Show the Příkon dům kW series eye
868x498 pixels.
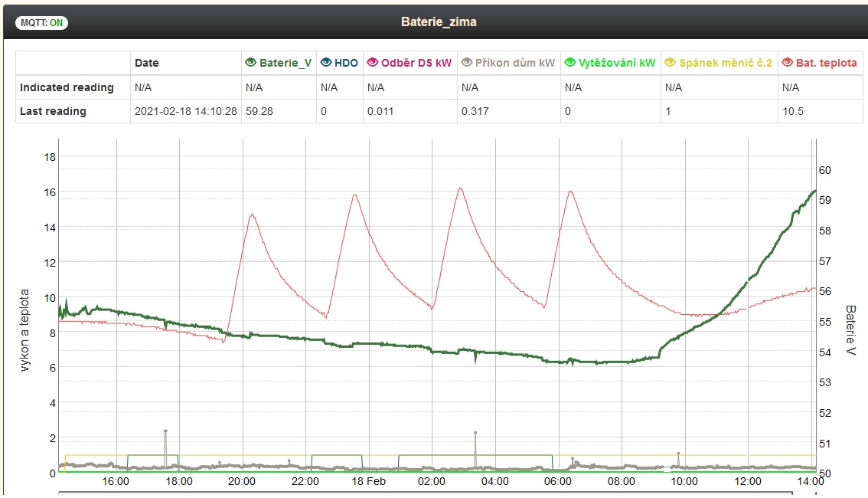point(467,63)
